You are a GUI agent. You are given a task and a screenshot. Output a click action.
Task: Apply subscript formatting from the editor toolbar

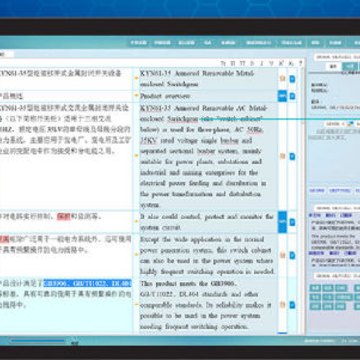(x=291, y=63)
